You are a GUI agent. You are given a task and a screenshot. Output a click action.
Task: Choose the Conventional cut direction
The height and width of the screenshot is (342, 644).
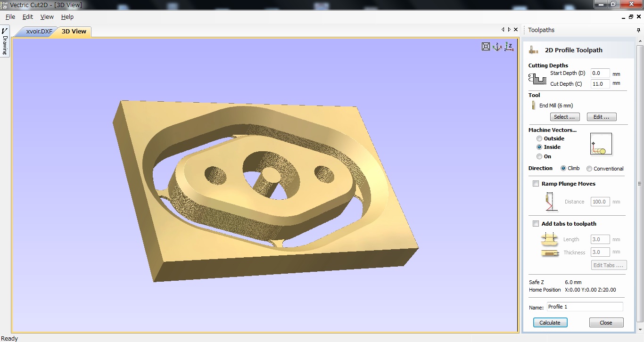589,169
